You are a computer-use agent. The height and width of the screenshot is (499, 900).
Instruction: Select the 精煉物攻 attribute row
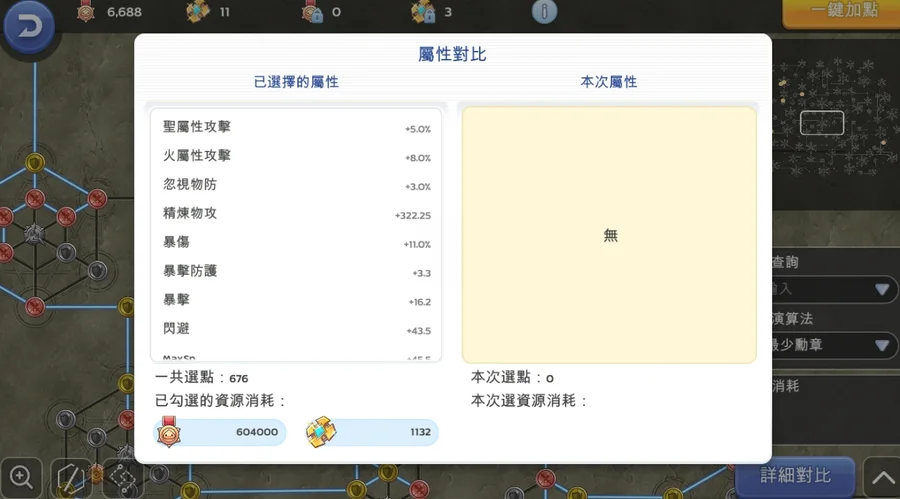296,214
